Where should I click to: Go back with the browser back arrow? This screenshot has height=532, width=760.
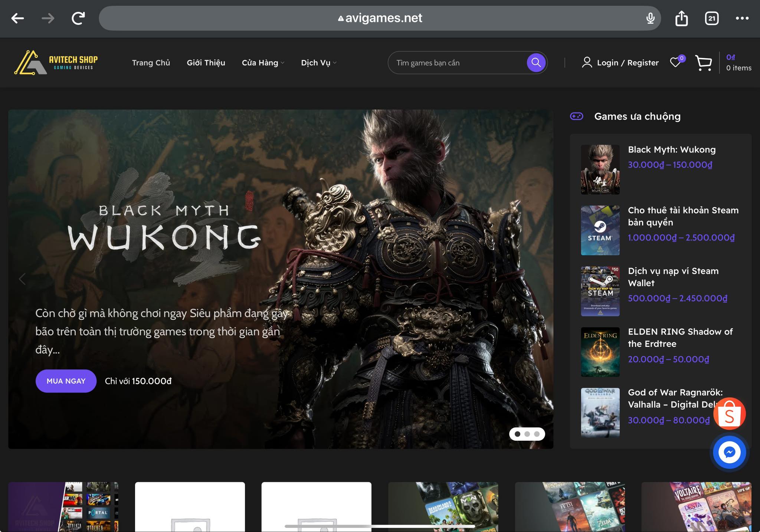coord(17,18)
